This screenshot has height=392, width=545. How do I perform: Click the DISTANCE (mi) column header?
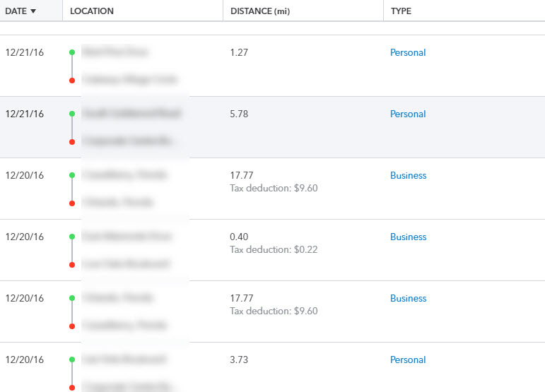click(260, 11)
